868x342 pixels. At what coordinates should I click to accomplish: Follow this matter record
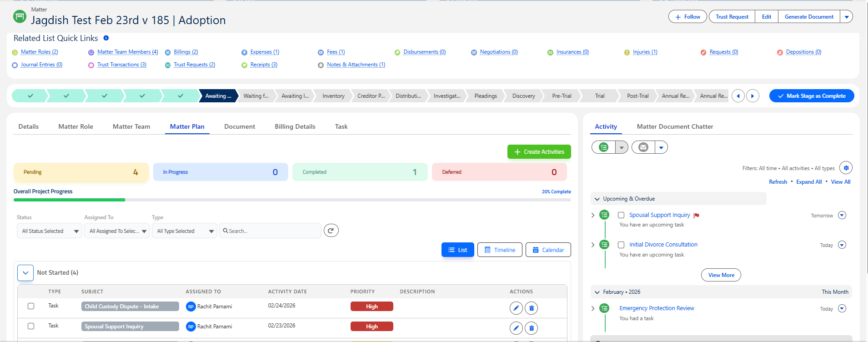(687, 17)
